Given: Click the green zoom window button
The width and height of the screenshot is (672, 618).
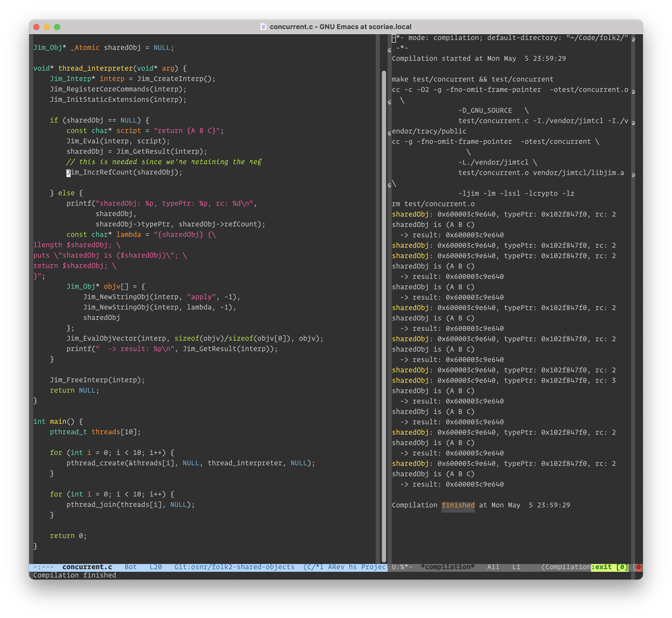Looking at the screenshot, I should coord(57,27).
